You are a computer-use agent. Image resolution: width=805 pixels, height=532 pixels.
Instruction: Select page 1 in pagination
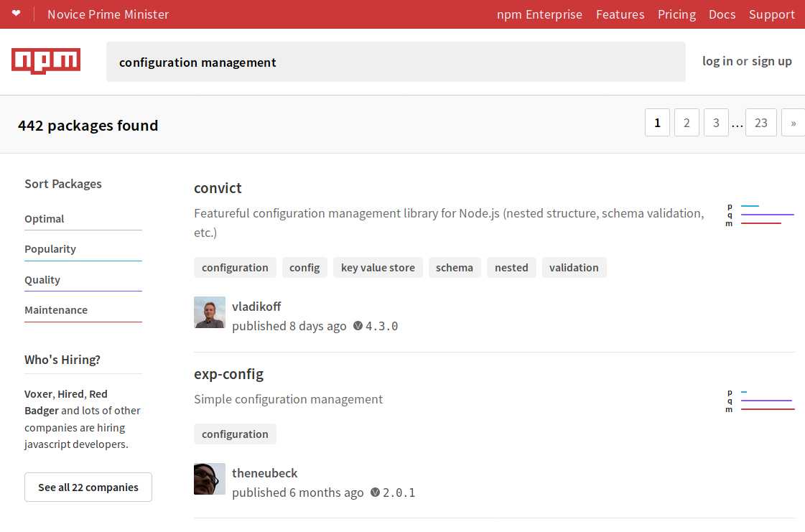coord(657,122)
